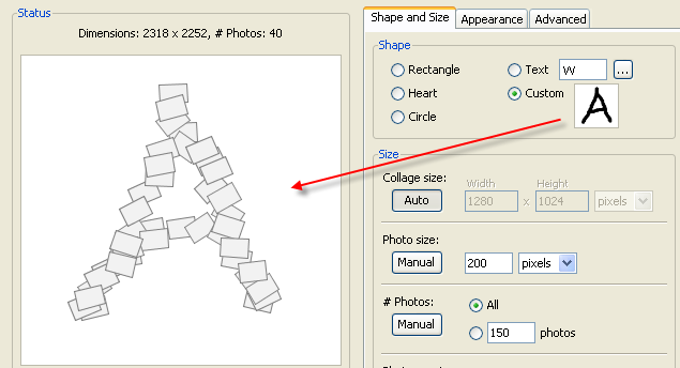Switch to the Appearance tab
680x368 pixels.
click(492, 19)
